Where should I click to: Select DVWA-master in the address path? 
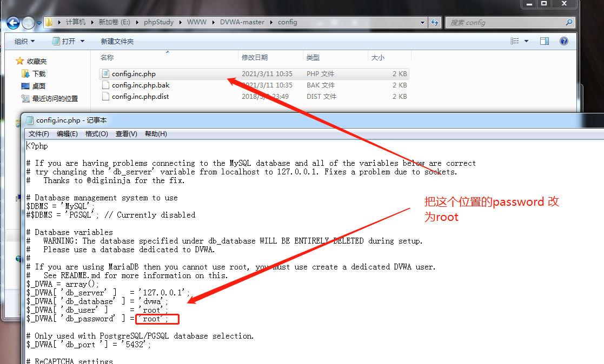(x=242, y=22)
